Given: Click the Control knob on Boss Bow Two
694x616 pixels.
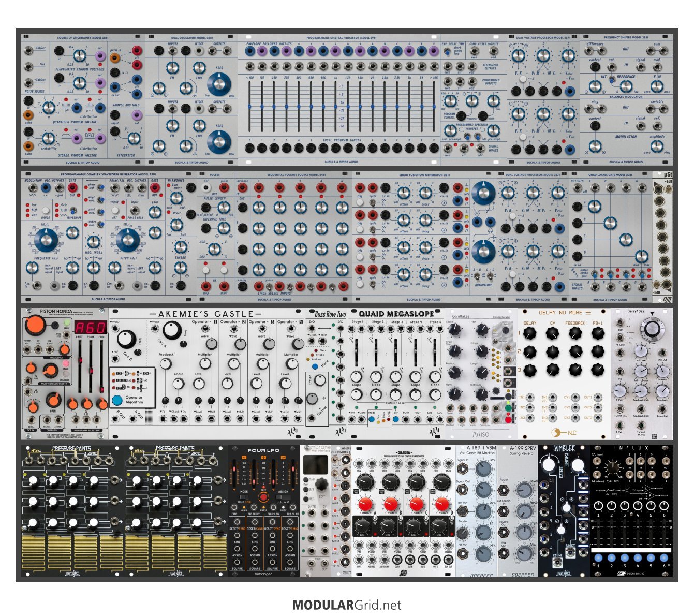Looking at the screenshot, I should 312,399.
